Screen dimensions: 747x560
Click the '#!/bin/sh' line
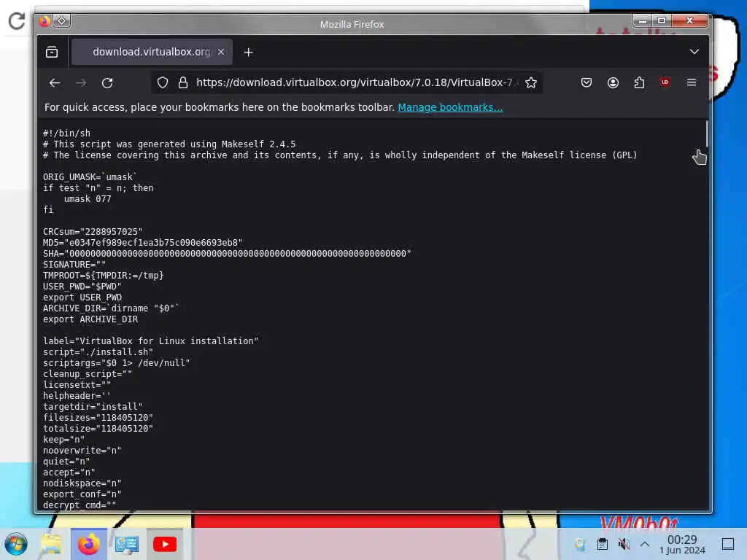[x=66, y=133]
